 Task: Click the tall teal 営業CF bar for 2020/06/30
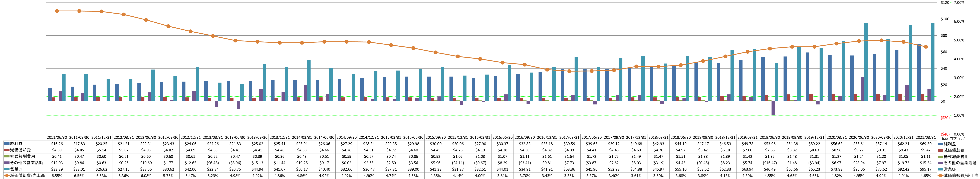(866, 62)
